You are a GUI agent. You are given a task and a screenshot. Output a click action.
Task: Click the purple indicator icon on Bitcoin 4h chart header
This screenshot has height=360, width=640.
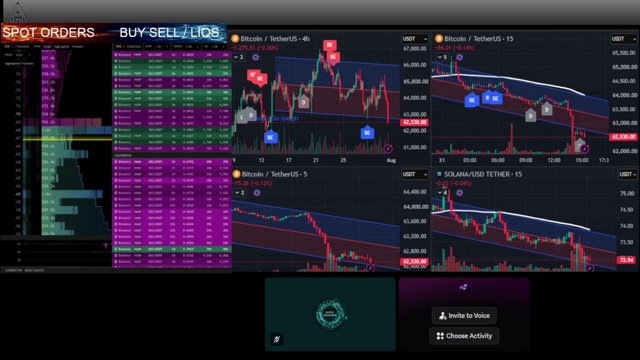[x=256, y=57]
